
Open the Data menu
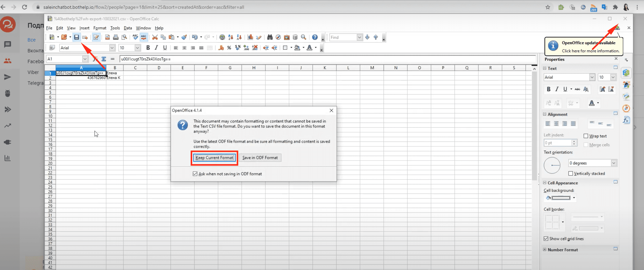pos(128,28)
